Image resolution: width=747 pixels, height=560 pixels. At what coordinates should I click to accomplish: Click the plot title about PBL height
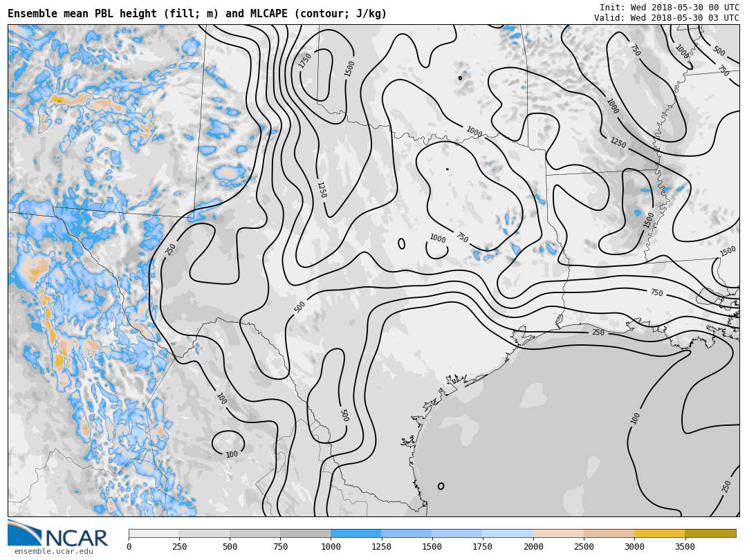click(x=197, y=14)
